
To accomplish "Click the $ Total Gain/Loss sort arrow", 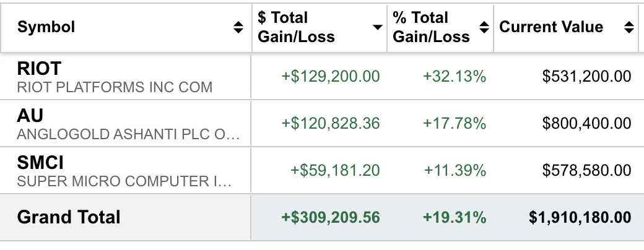I will pos(376,27).
